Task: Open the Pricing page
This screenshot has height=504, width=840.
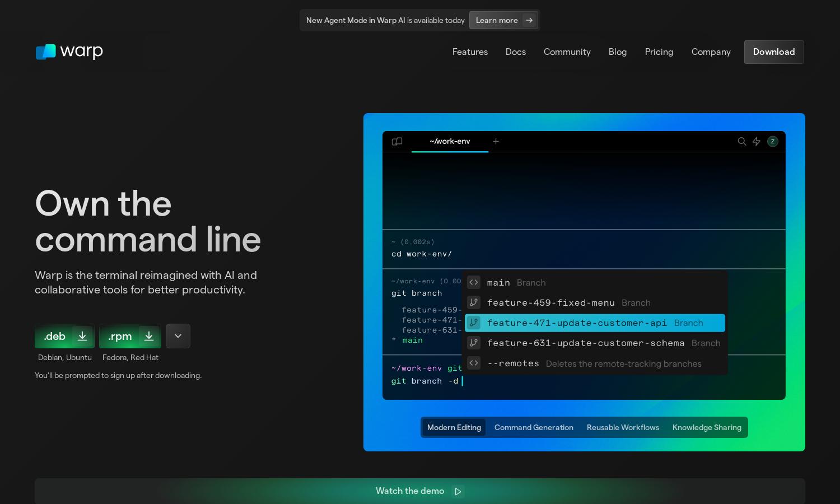Action: pyautogui.click(x=659, y=52)
